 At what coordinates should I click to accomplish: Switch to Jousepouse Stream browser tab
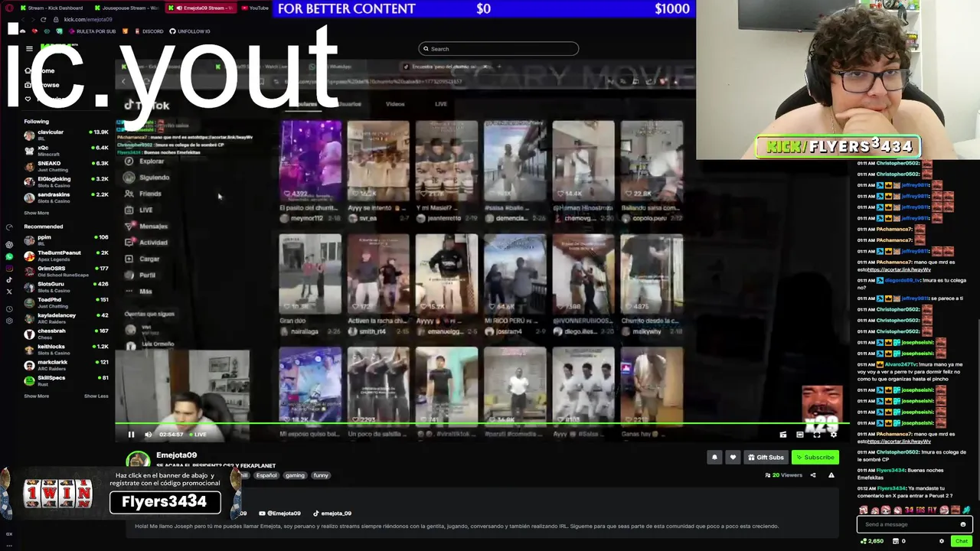pos(129,8)
